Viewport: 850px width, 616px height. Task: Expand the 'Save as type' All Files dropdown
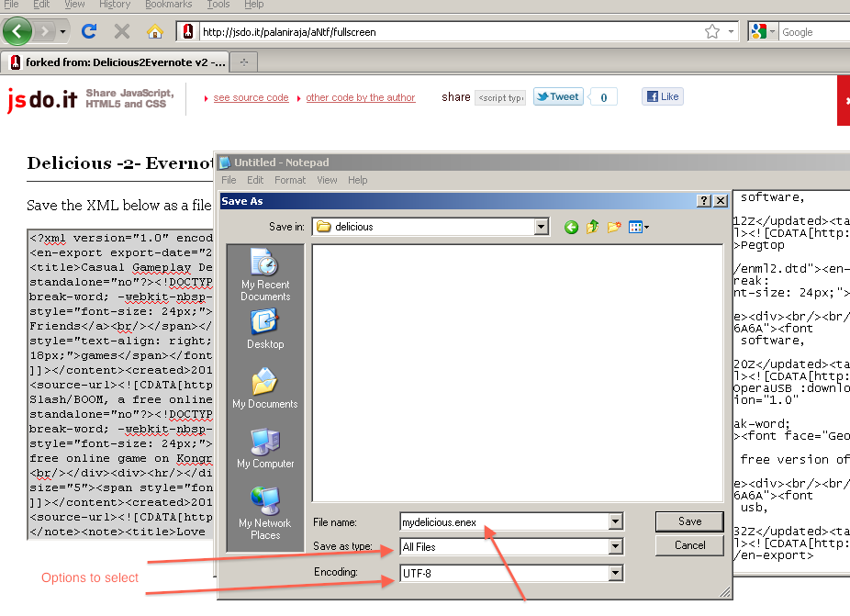coord(615,546)
